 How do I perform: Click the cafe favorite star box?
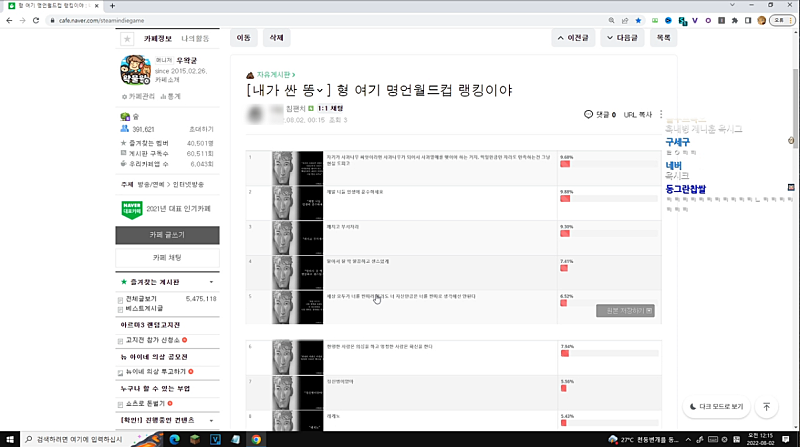pyautogui.click(x=127, y=39)
